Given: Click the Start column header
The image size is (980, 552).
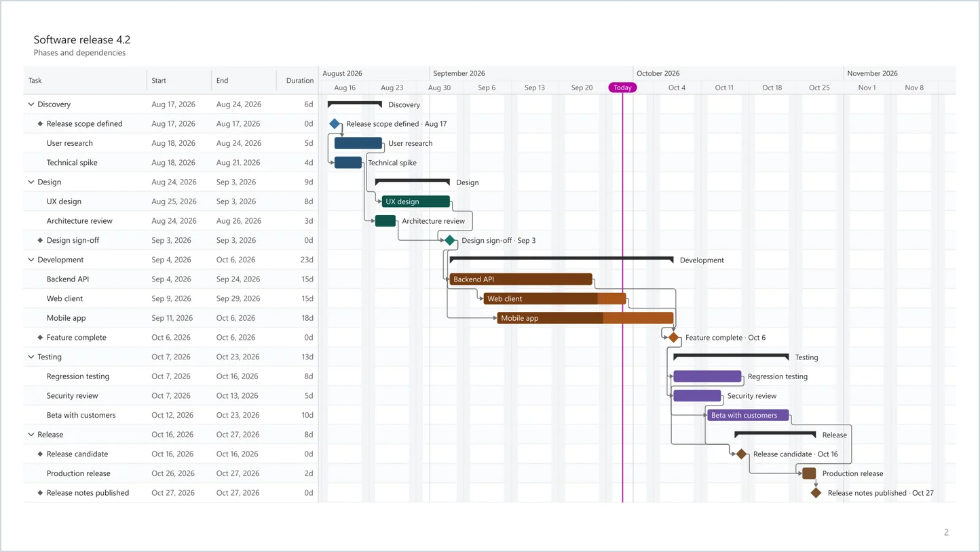Looking at the screenshot, I should click(x=159, y=81).
